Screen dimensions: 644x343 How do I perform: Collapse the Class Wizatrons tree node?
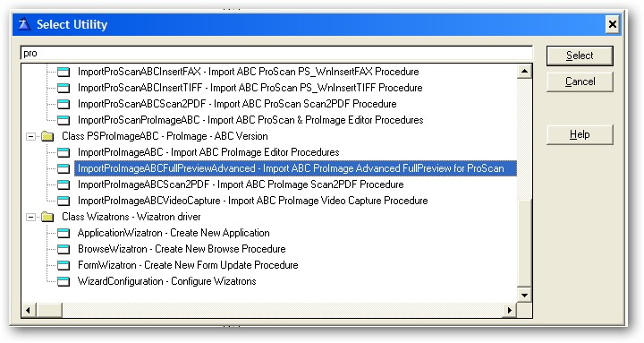click(x=30, y=217)
